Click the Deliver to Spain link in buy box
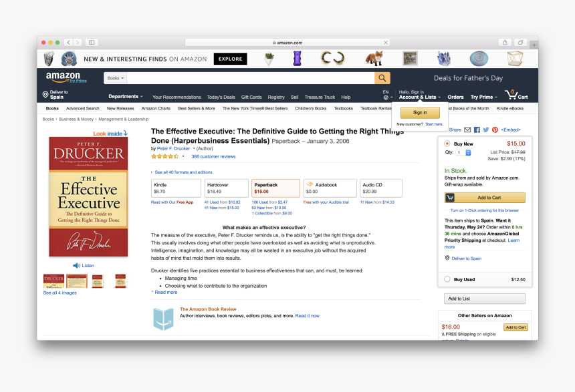 467,258
